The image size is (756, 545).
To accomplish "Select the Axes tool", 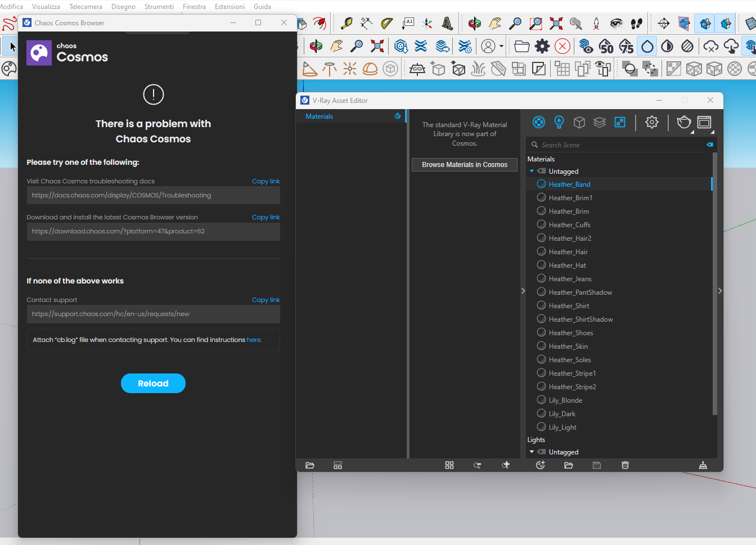I will point(427,24).
